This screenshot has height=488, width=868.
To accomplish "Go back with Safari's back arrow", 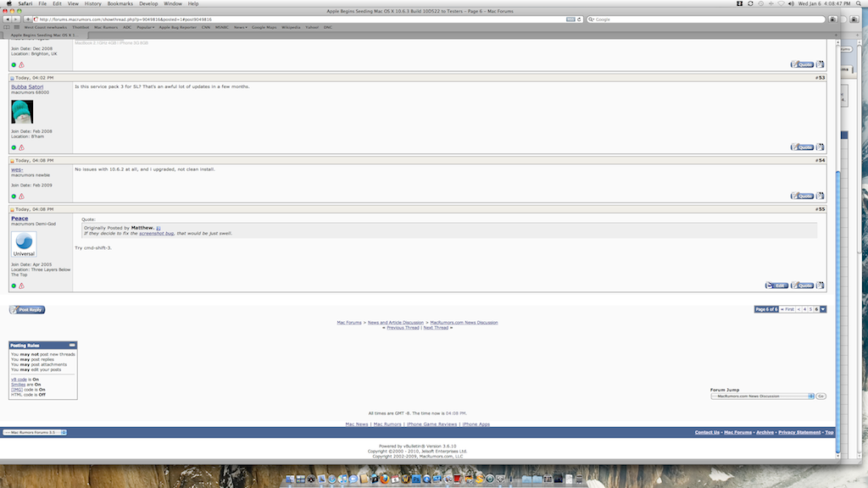I will coord(8,19).
